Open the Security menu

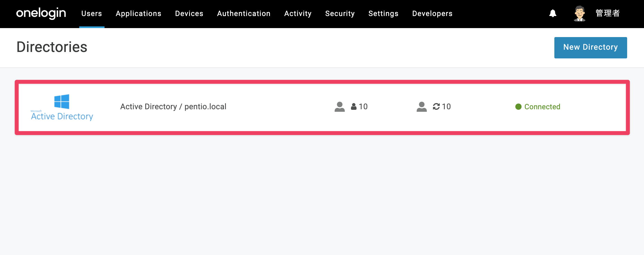coord(340,13)
